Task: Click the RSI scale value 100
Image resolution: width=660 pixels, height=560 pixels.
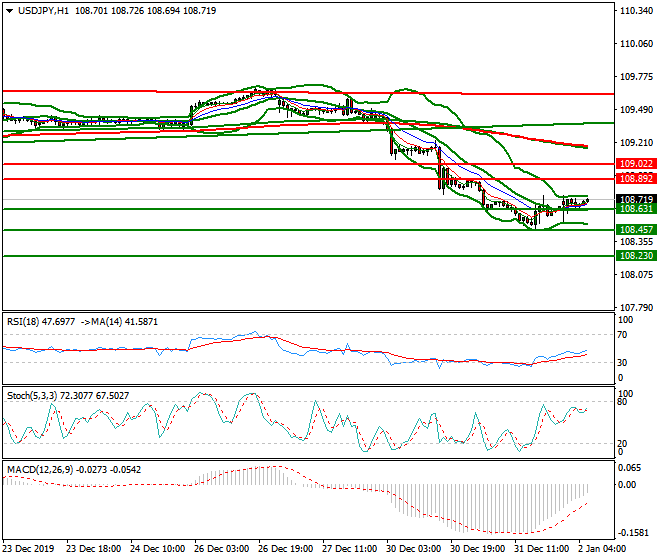Action: tap(627, 320)
